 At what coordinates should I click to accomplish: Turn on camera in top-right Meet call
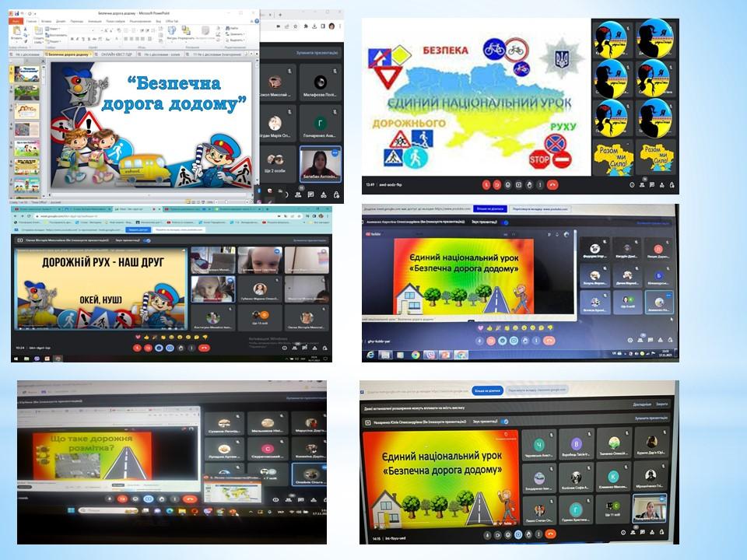497,185
